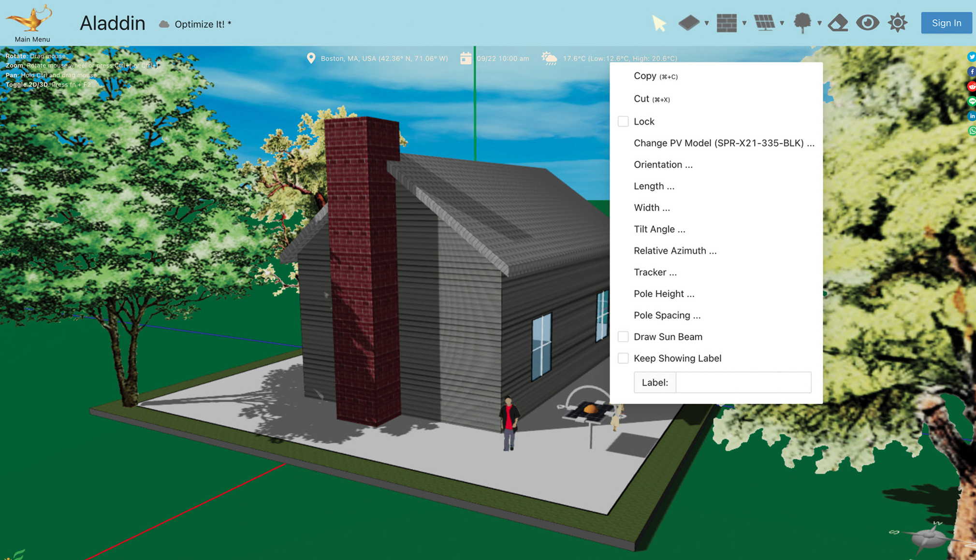Enable Draw Sun Beam checkbox

coord(623,337)
